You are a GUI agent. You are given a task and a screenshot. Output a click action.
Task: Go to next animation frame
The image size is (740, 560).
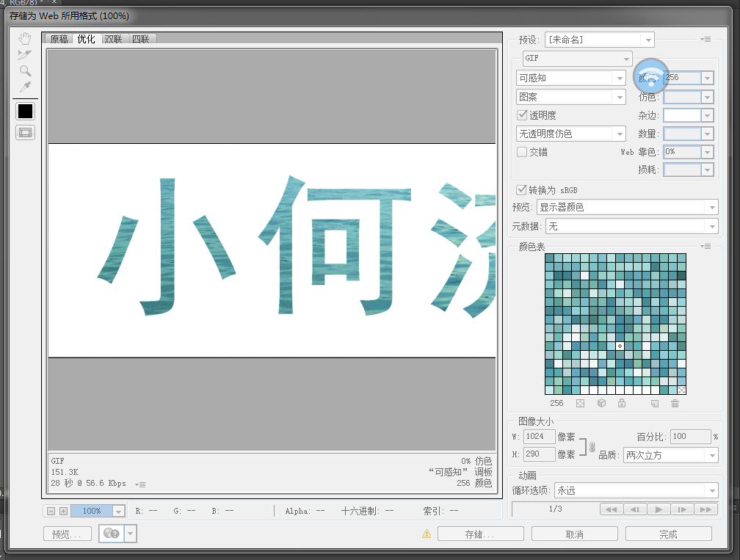(682, 509)
